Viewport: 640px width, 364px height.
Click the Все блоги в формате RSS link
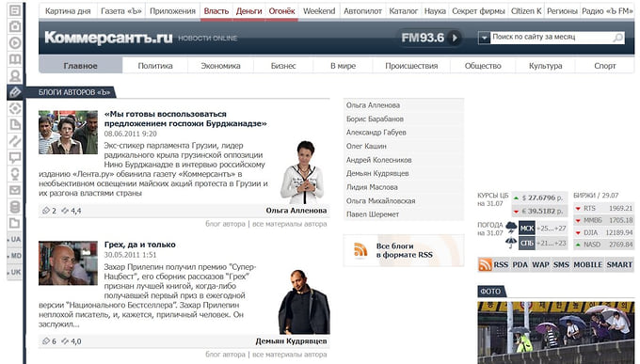404,250
